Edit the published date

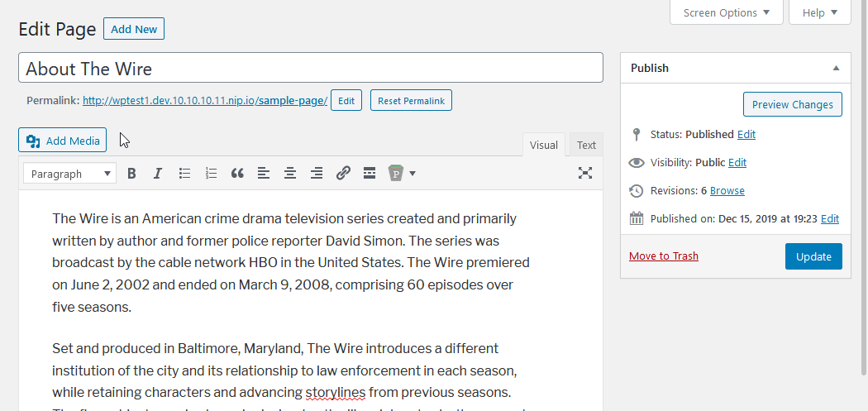click(830, 218)
